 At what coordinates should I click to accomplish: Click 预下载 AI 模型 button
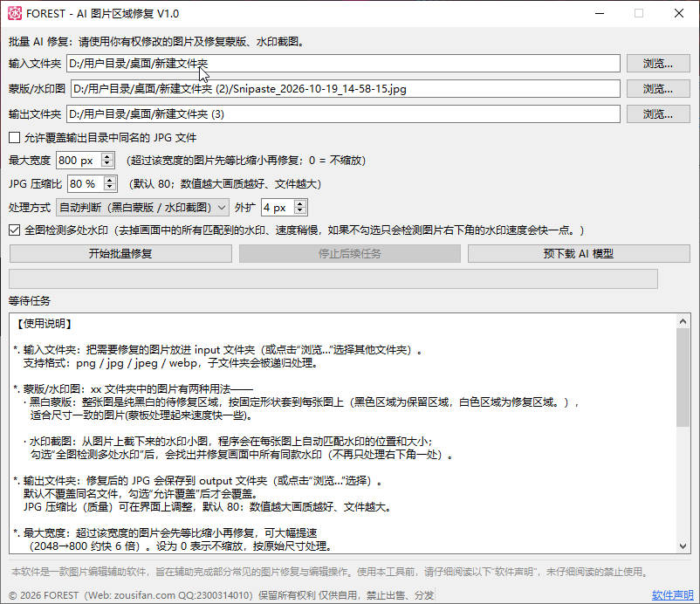pos(579,254)
